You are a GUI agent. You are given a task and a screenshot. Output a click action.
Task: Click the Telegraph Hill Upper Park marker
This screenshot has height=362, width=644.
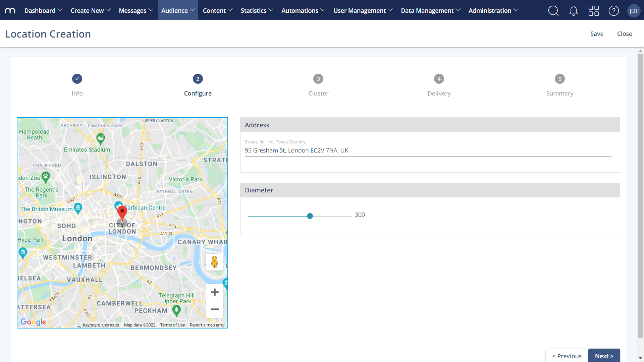[x=176, y=311]
